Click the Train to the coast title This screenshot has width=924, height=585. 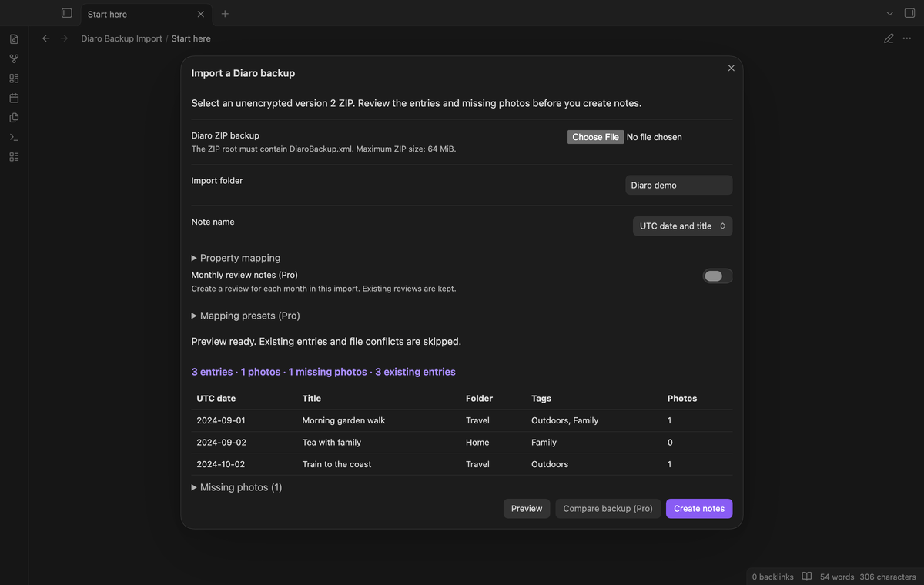point(336,464)
